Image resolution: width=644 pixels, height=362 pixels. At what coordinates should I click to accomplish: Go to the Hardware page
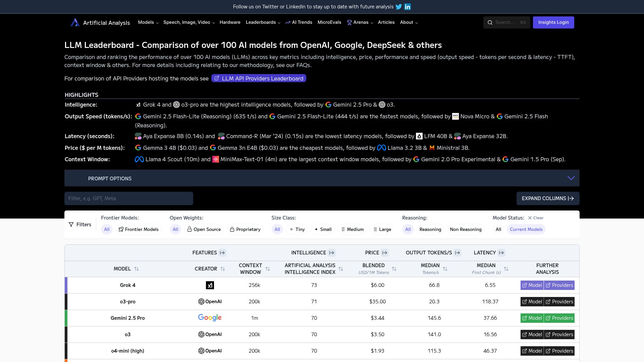tap(230, 22)
